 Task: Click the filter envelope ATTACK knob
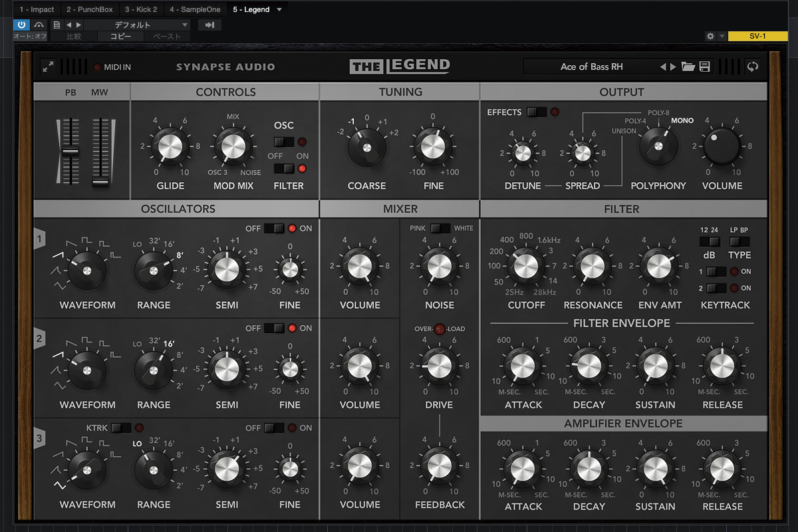(523, 366)
